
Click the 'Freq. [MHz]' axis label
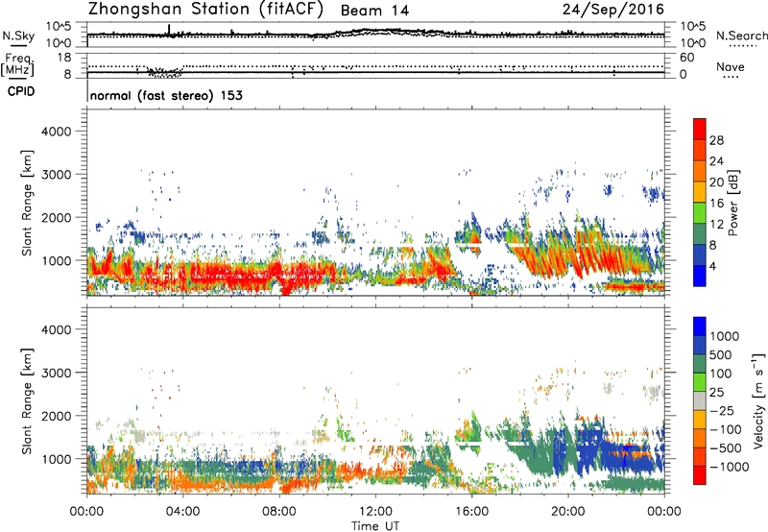(17, 64)
